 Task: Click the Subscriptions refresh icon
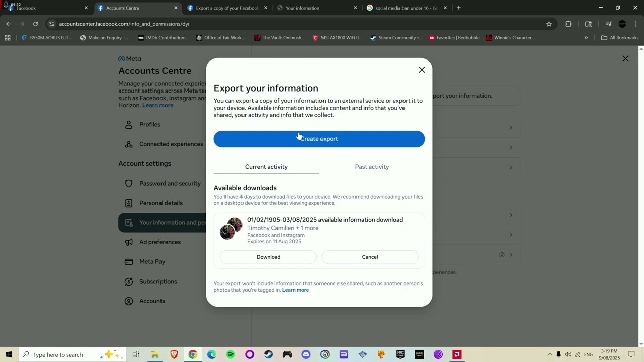tap(129, 281)
